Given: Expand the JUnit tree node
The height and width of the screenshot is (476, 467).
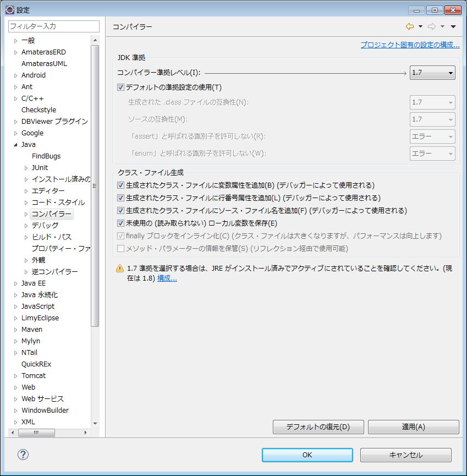Looking at the screenshot, I should coord(26,168).
